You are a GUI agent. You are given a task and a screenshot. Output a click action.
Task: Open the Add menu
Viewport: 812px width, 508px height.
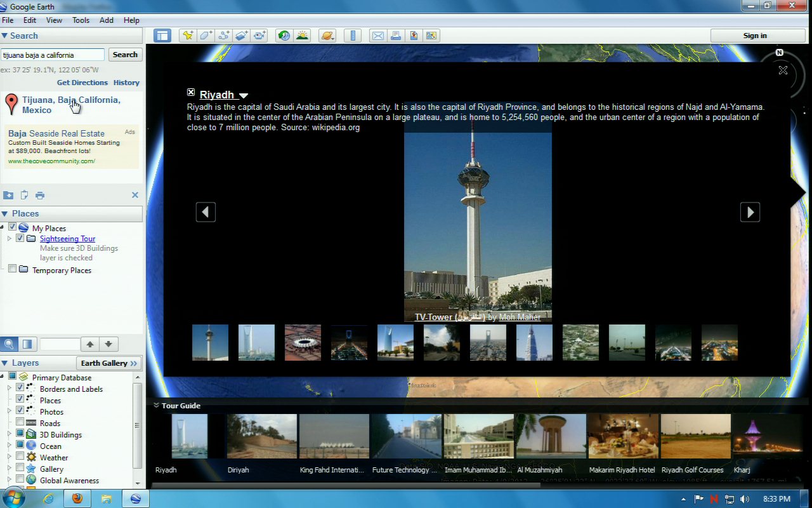click(x=107, y=20)
